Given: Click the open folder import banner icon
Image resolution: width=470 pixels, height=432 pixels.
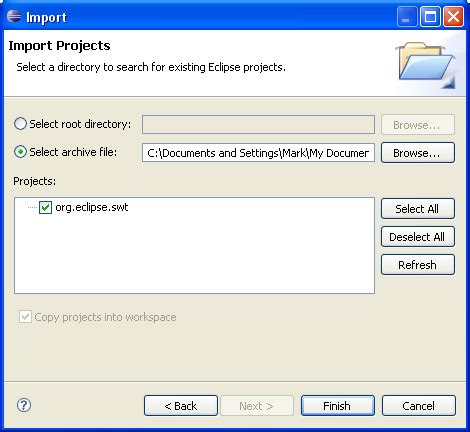Looking at the screenshot, I should (426, 65).
